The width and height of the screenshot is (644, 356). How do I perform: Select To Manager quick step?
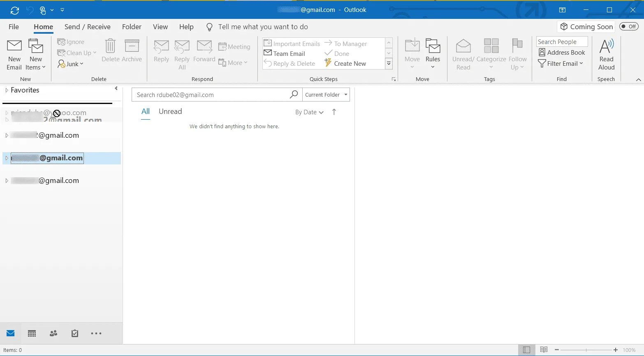[346, 44]
